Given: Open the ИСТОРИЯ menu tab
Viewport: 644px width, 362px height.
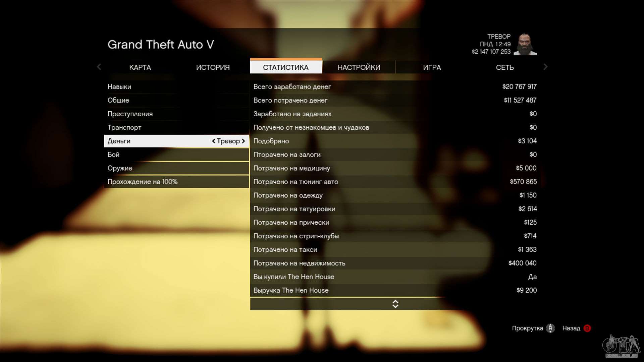Looking at the screenshot, I should (213, 67).
